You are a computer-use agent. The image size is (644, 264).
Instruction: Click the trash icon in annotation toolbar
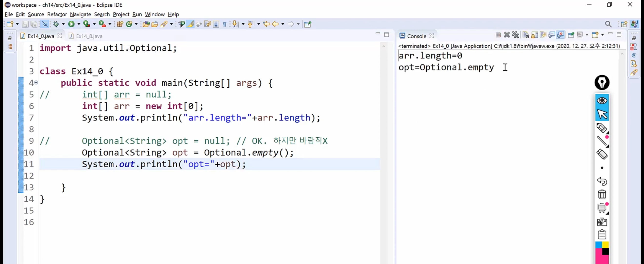point(602,195)
